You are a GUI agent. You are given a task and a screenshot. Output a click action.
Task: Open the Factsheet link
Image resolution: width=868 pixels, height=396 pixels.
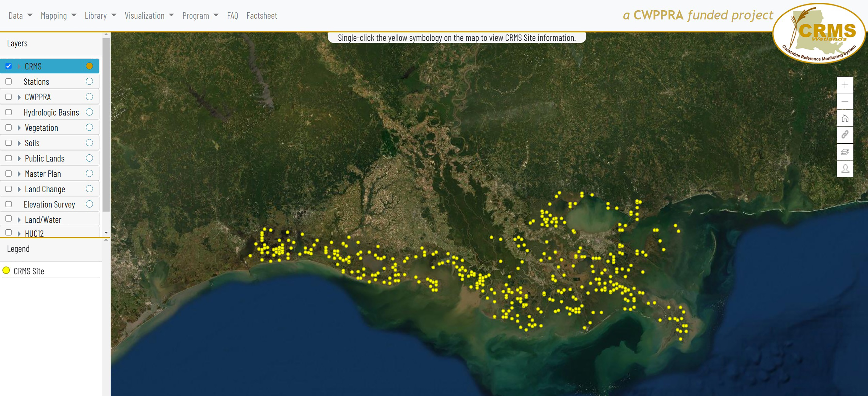pos(262,16)
